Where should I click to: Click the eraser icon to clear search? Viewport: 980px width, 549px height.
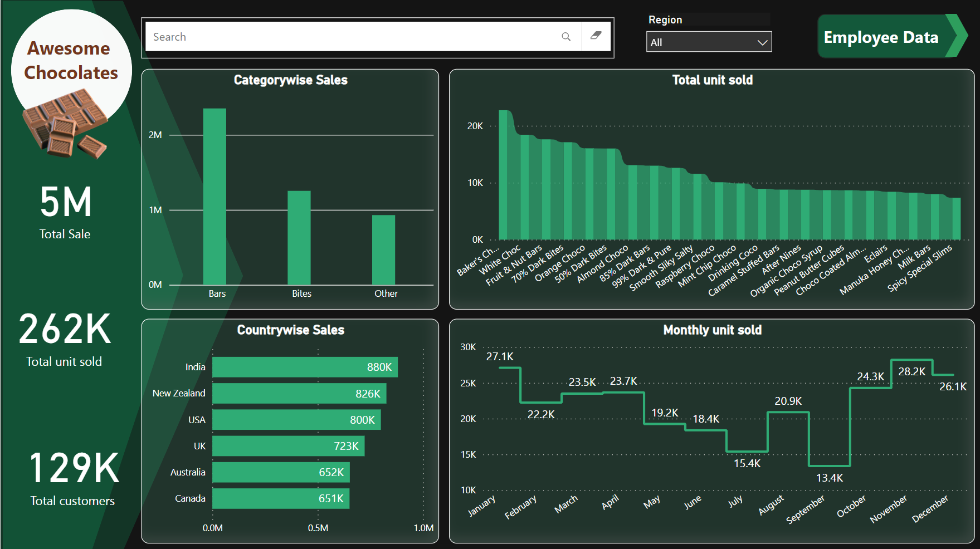pyautogui.click(x=596, y=36)
